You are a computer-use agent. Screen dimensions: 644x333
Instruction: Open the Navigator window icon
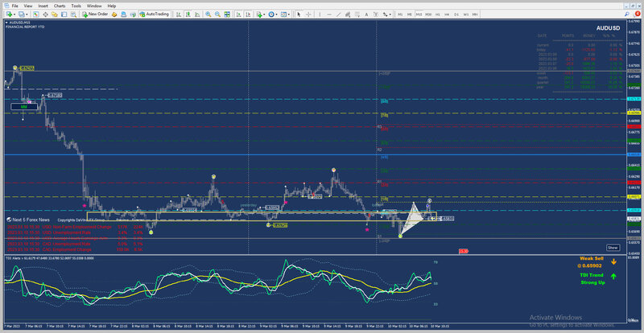pyautogui.click(x=53, y=14)
